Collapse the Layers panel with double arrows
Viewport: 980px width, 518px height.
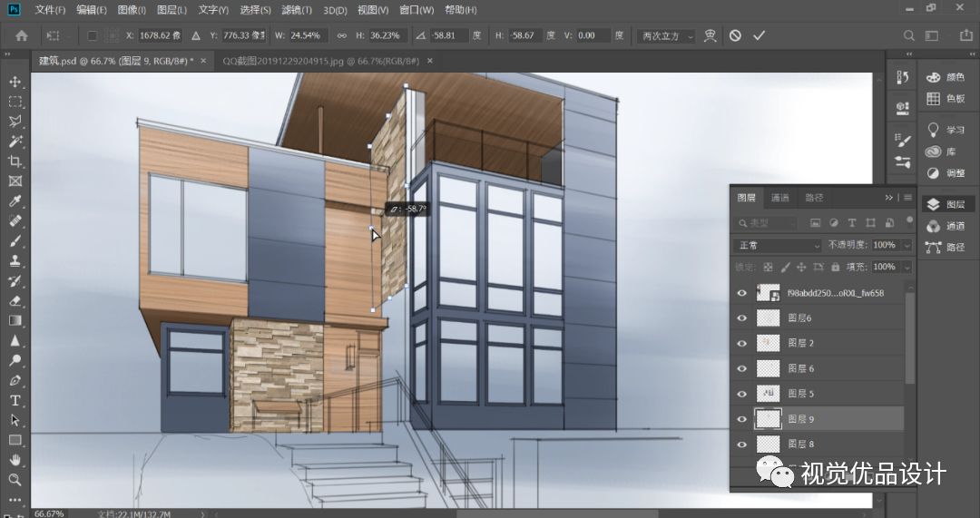[x=888, y=198]
